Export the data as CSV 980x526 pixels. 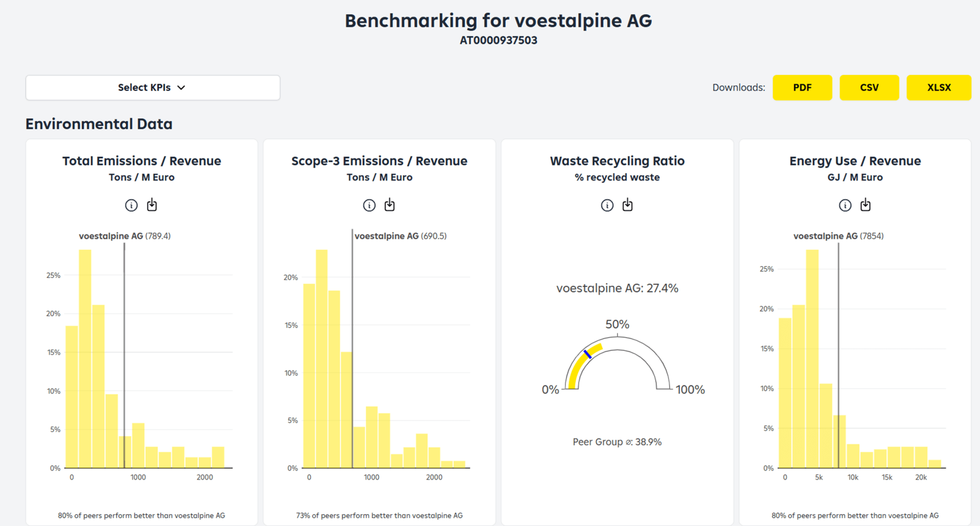(x=869, y=88)
